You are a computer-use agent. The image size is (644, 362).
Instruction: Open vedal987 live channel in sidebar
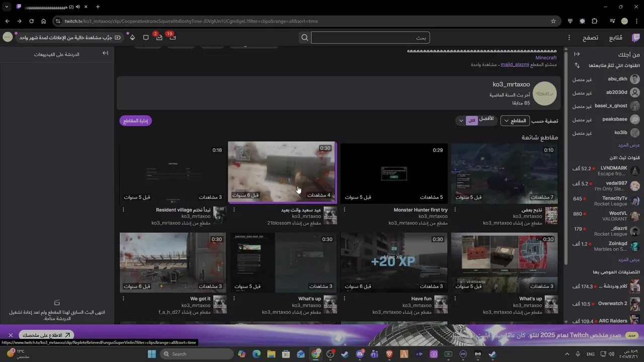point(606,186)
